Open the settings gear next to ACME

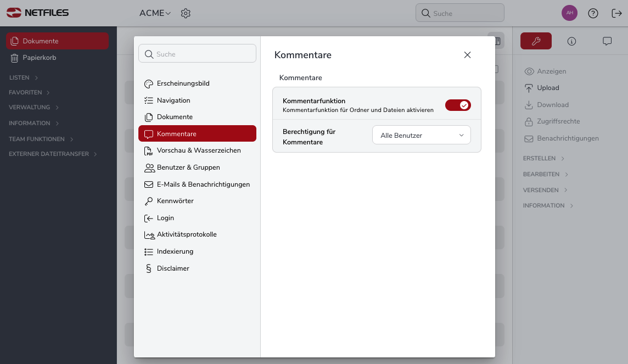pyautogui.click(x=186, y=13)
